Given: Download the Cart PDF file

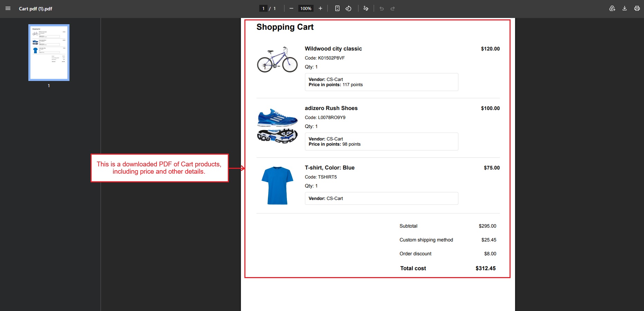Looking at the screenshot, I should pos(625,9).
